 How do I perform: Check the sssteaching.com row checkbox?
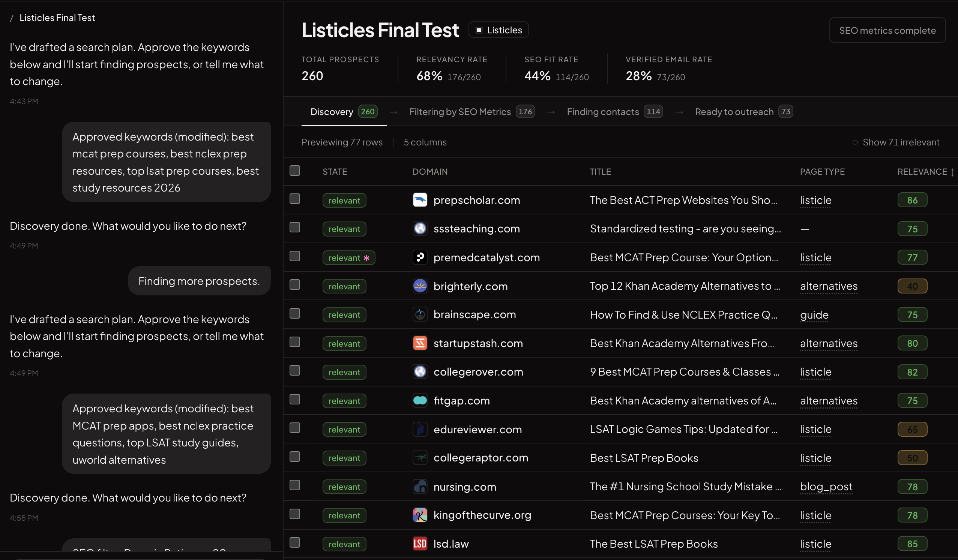294,227
